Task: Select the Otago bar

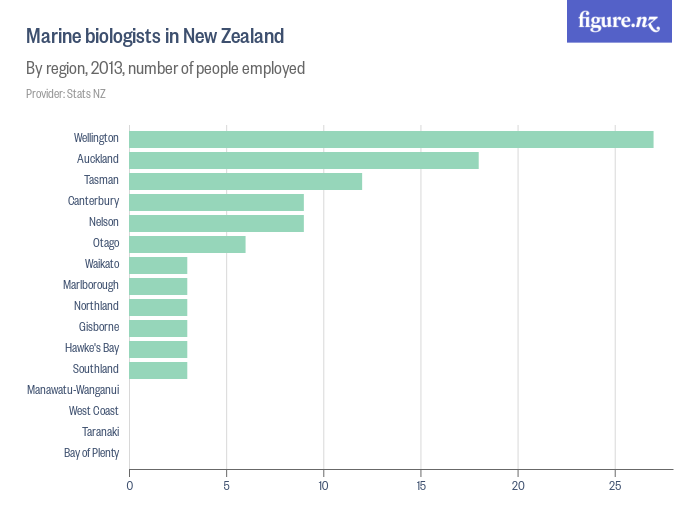Action: click(187, 244)
